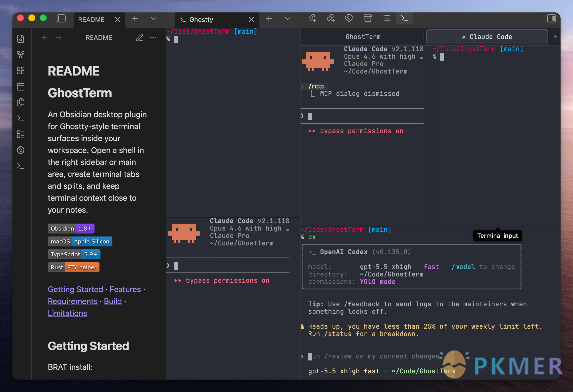Close the Ghostty tab

(251, 20)
